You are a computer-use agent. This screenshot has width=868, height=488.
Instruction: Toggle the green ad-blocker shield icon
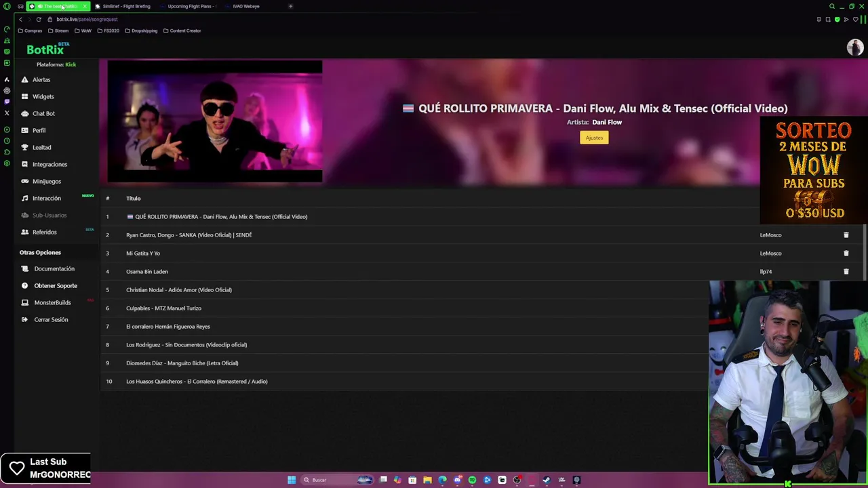click(837, 20)
